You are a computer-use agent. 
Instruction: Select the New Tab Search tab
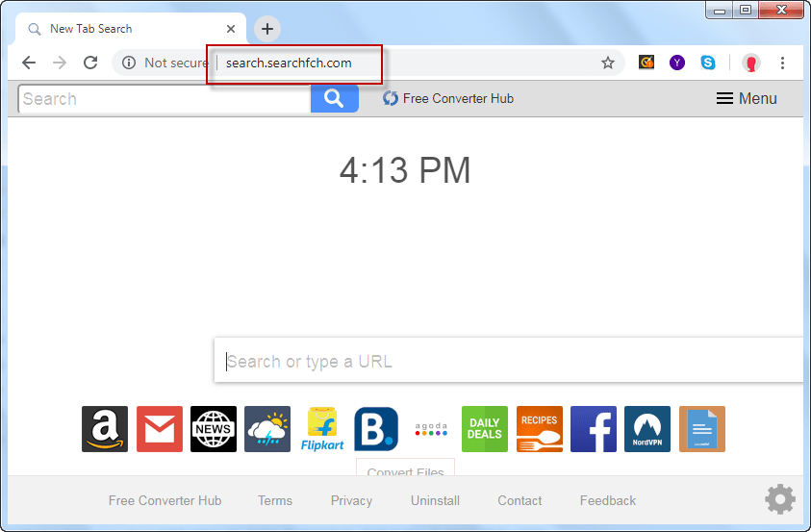(x=131, y=29)
